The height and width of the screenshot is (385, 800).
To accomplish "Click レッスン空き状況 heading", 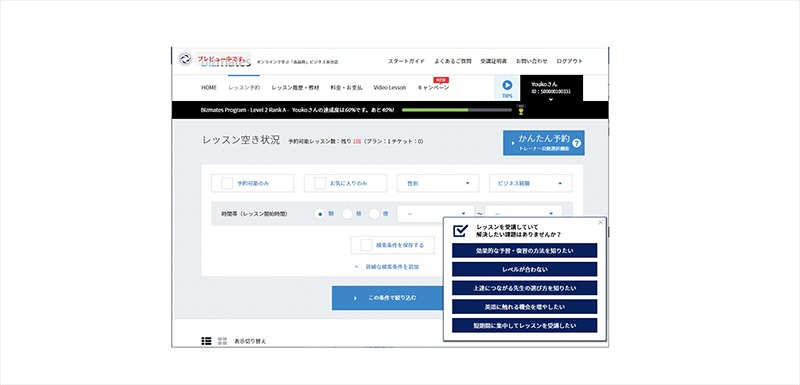I will click(241, 140).
